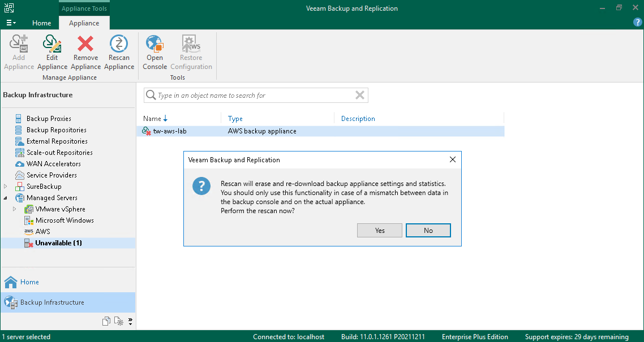
Task: Expand the navigation pane overflow chevron
Action: point(131,321)
